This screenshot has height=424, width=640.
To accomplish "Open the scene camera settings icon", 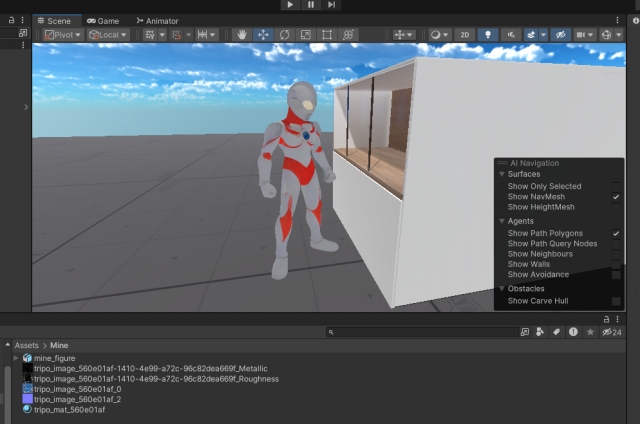I will click(x=580, y=35).
